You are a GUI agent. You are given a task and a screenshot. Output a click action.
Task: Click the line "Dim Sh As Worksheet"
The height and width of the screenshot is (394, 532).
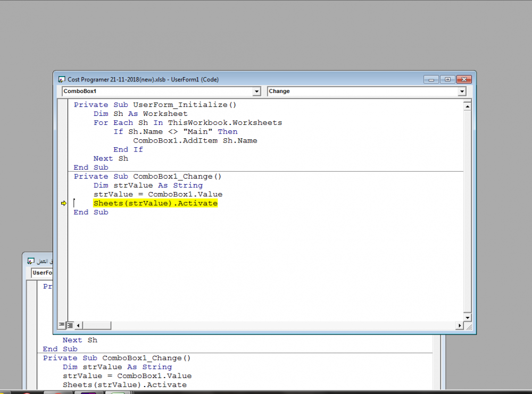[140, 114]
